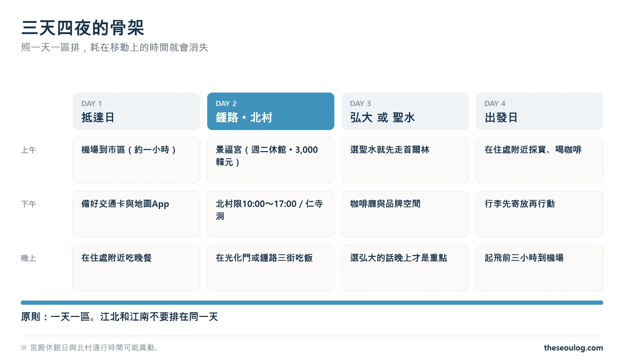Select the DAY 4 出發日 header card
This screenshot has width=624, height=364.
(x=539, y=111)
